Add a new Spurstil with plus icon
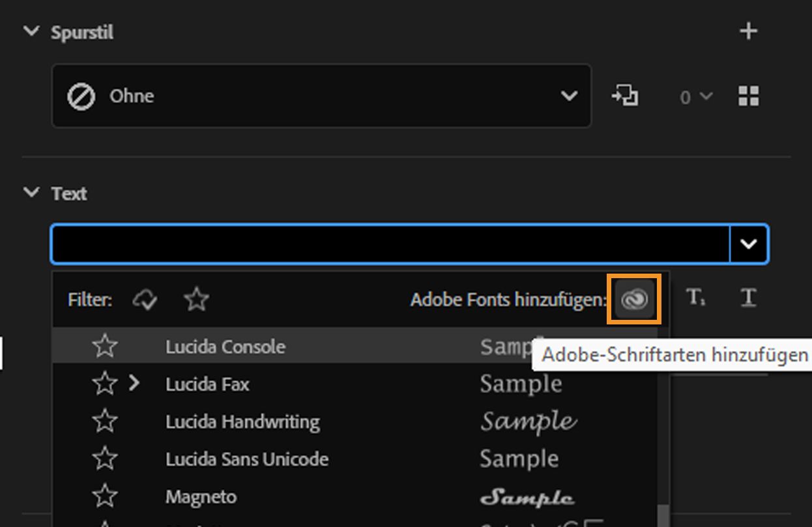Screen dimensions: 812x527 click(x=749, y=31)
